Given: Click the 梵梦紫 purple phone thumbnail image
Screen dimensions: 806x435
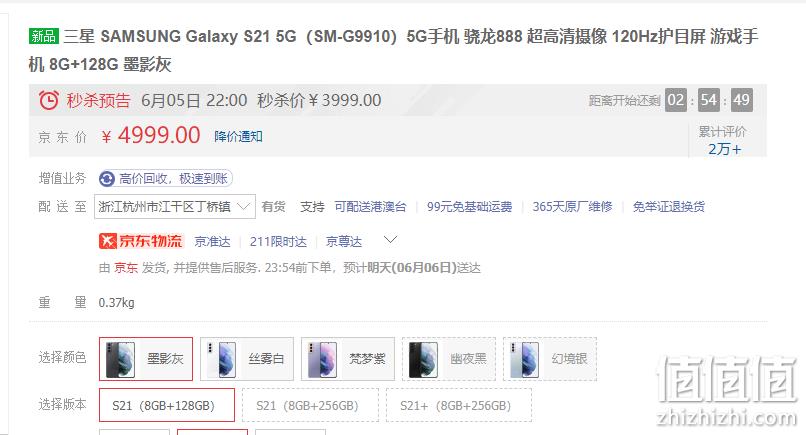Looking at the screenshot, I should click(x=322, y=359).
